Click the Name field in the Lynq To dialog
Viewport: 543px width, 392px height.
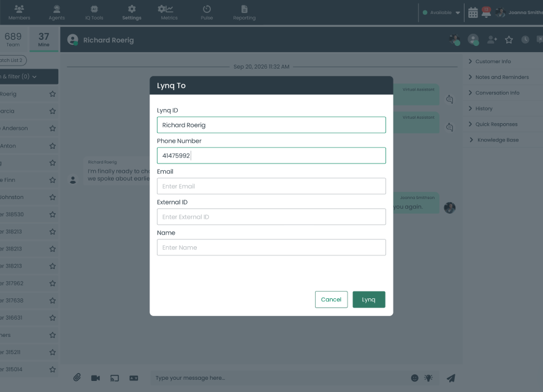pos(271,247)
